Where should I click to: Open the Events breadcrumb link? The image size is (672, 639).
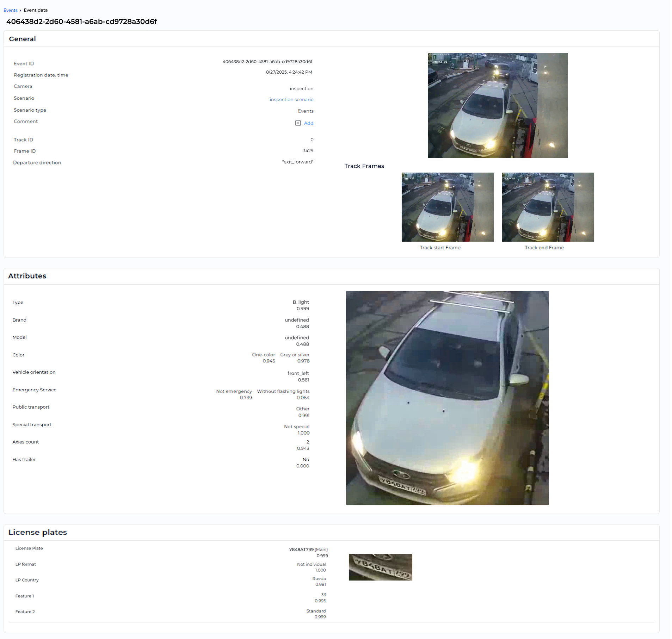tap(10, 10)
